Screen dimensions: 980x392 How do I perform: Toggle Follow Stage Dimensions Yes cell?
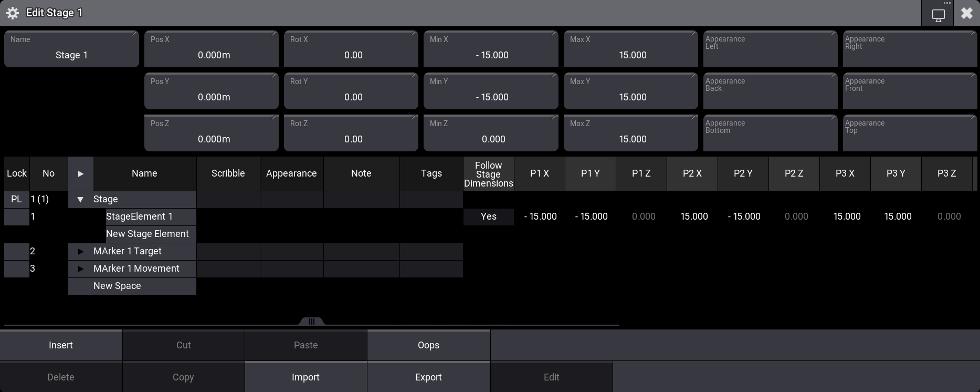(488, 216)
